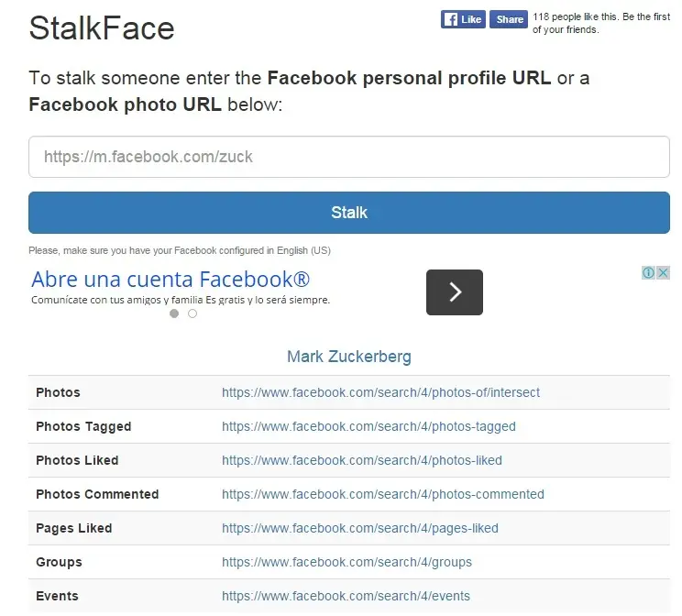Click the Facebook Like button

coord(463,19)
